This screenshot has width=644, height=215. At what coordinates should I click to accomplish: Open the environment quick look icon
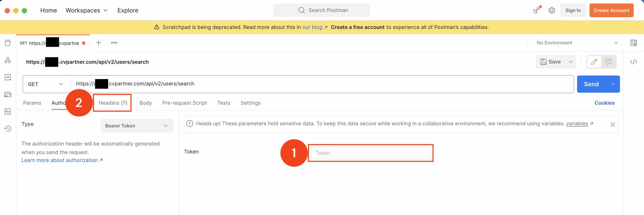click(x=633, y=43)
